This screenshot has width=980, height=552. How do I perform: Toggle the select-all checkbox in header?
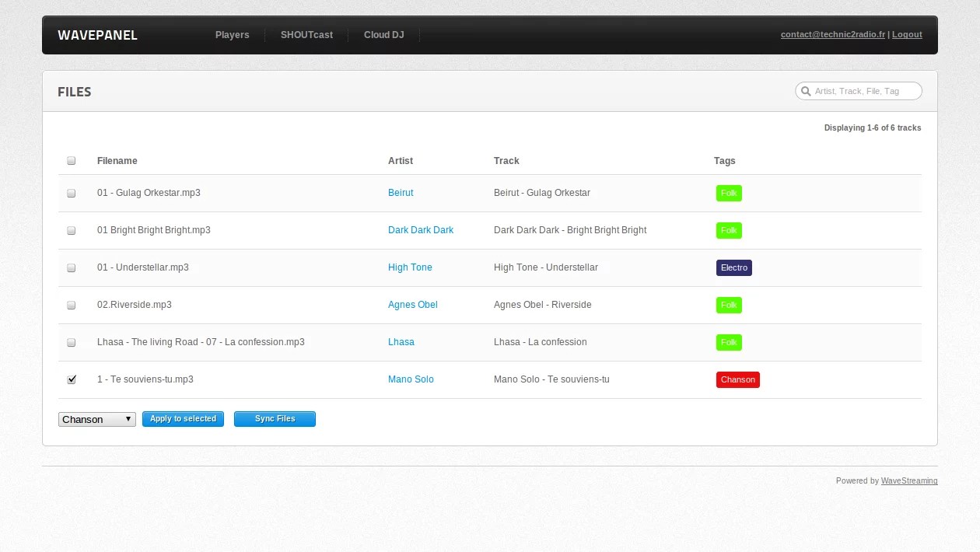[72, 161]
